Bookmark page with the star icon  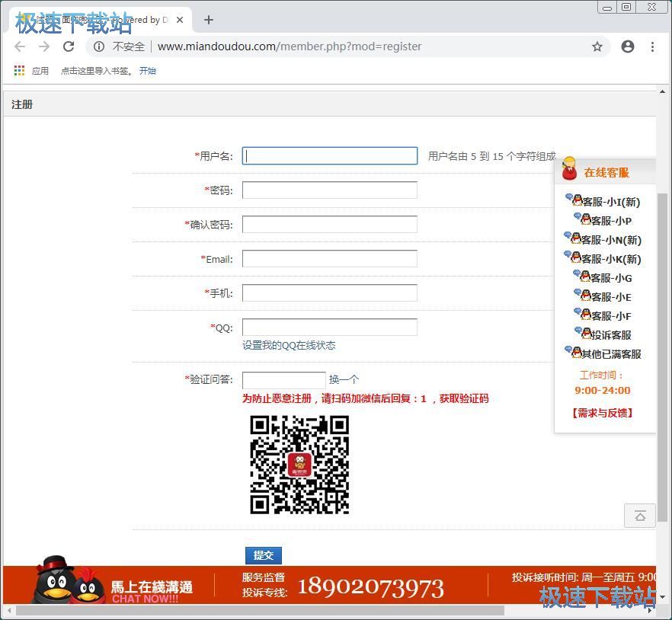point(597,46)
